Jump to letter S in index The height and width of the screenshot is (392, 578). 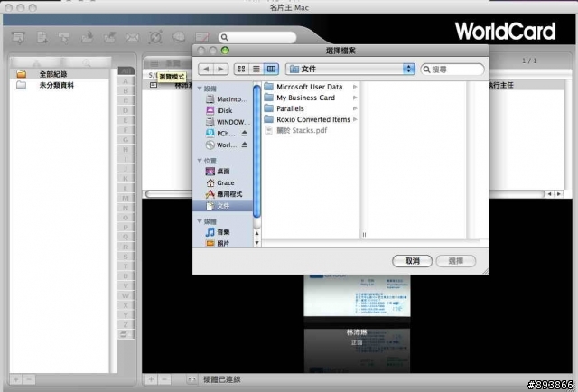126,257
